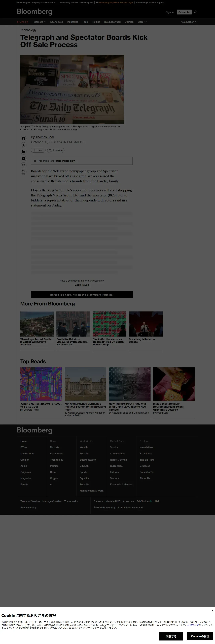Open Bloomberg Terminal Demo Request
Image resolution: width=215 pixels, height=644 pixels.
click(x=76, y=3)
